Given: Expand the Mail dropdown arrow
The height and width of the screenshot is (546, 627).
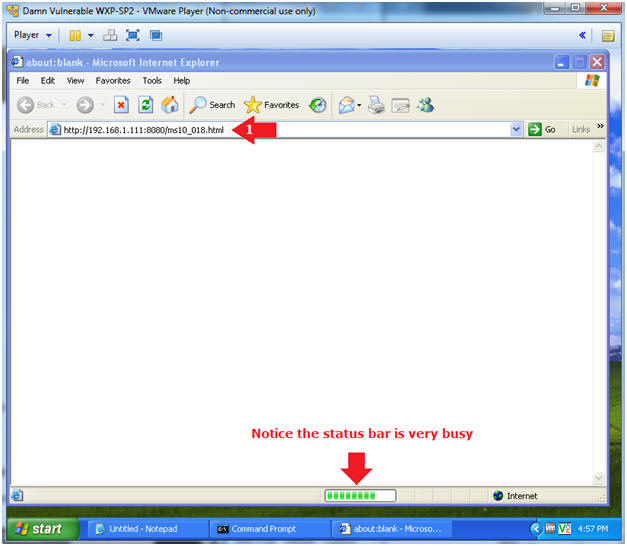Looking at the screenshot, I should pyautogui.click(x=359, y=106).
